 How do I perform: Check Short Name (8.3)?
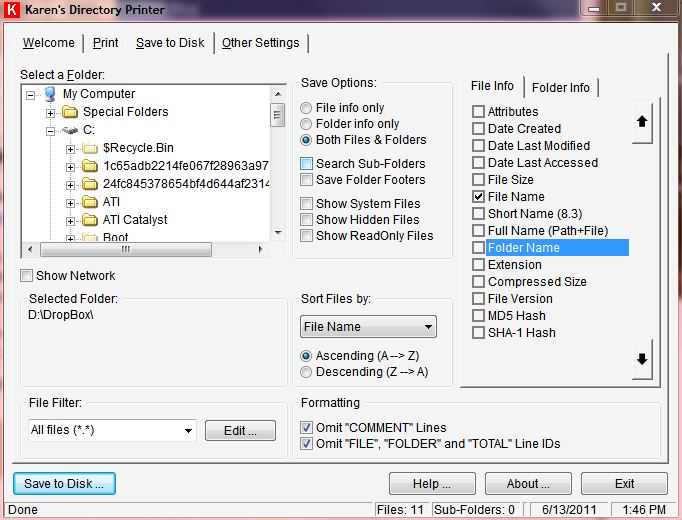(x=478, y=213)
